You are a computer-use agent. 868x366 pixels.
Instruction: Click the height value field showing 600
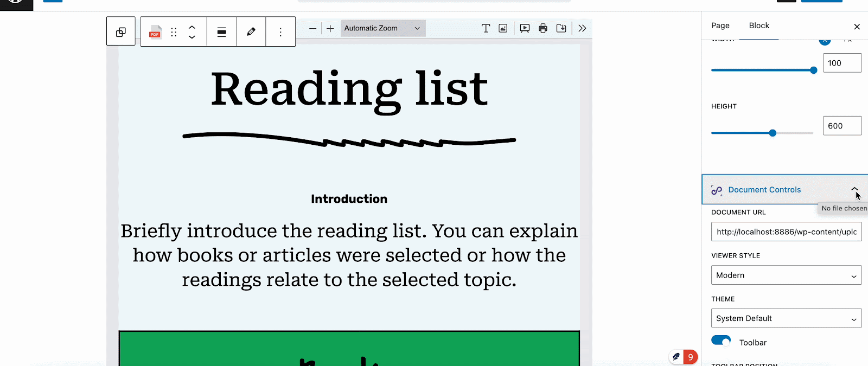(842, 126)
